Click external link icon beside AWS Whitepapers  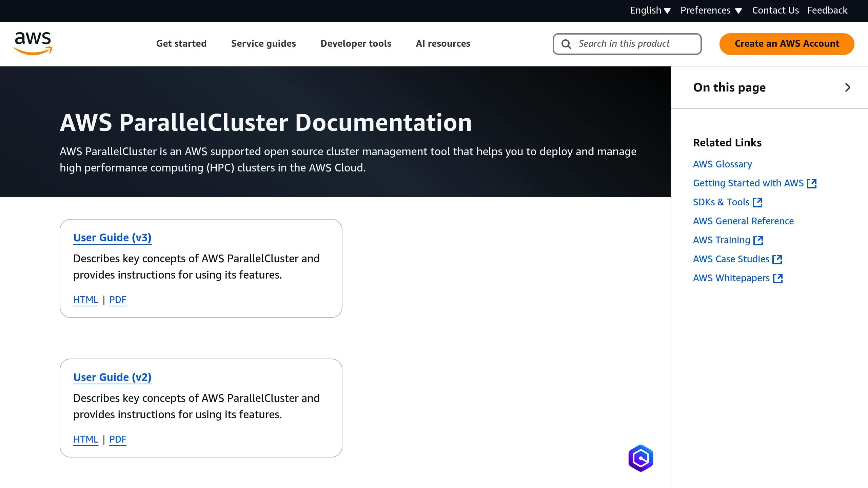(778, 278)
